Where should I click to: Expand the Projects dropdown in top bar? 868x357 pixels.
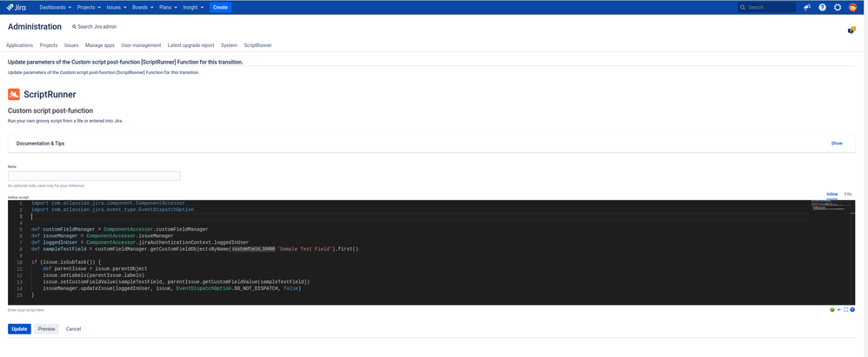[x=89, y=7]
